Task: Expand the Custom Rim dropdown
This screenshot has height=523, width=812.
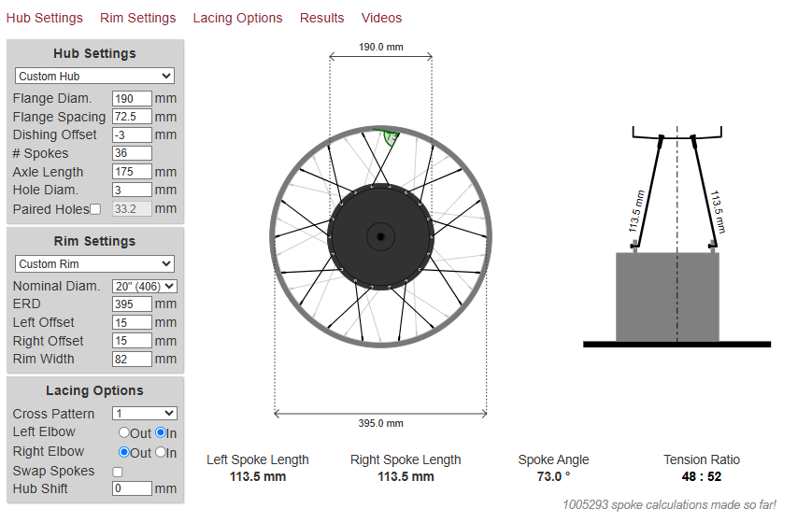Action: pyautogui.click(x=94, y=264)
